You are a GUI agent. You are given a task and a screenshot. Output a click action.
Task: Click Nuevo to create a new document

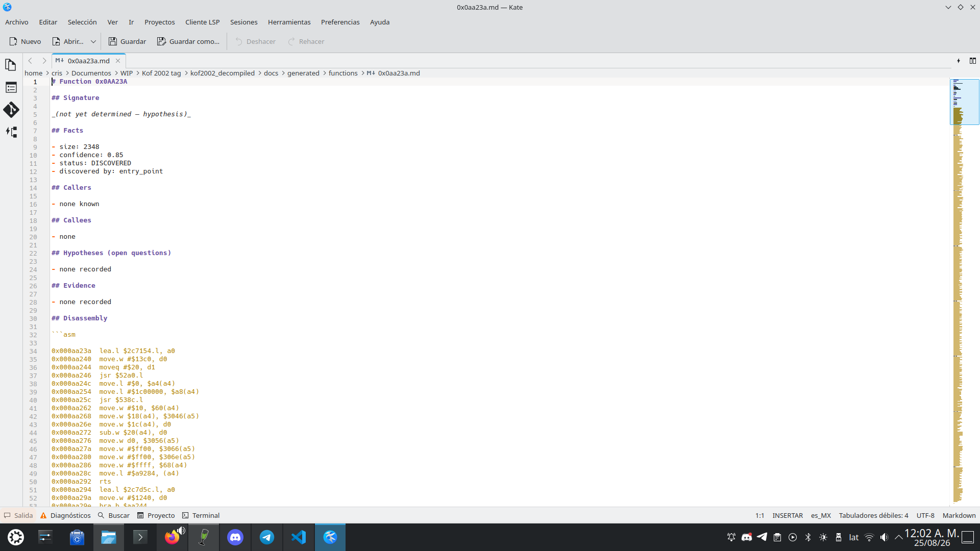pyautogui.click(x=25, y=41)
